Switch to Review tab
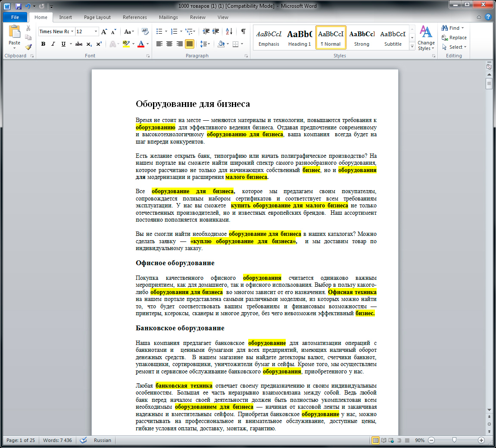This screenshot has height=448, width=496. point(198,17)
